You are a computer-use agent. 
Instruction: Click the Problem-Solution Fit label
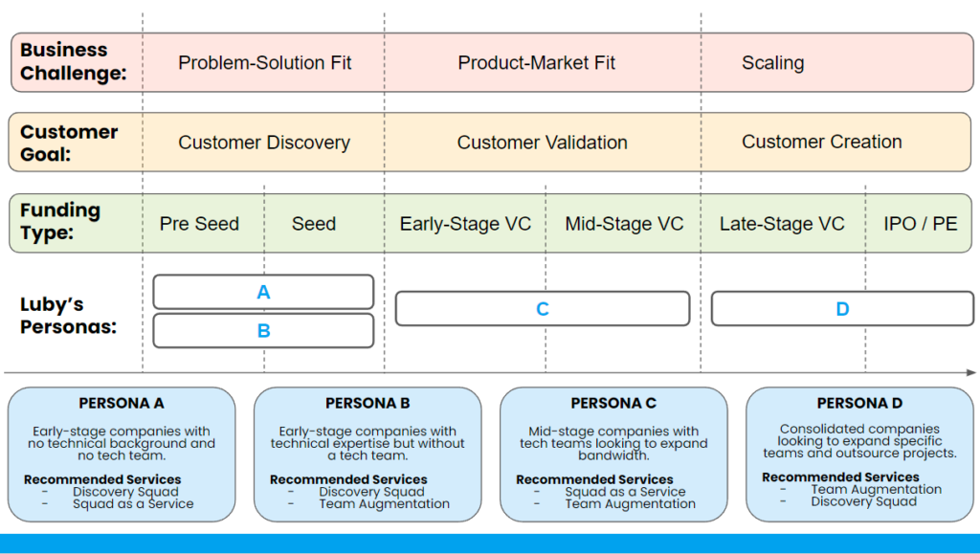click(265, 63)
